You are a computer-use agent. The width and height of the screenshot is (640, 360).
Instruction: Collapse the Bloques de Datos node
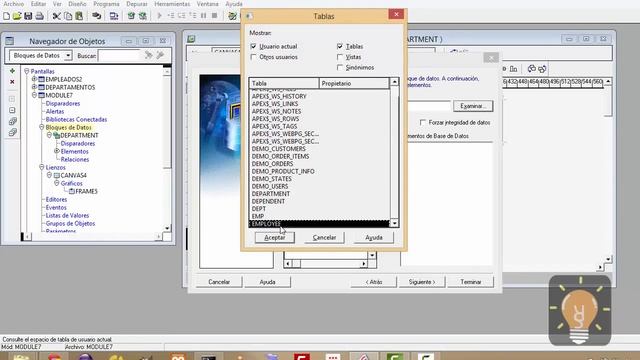pyautogui.click(x=42, y=127)
